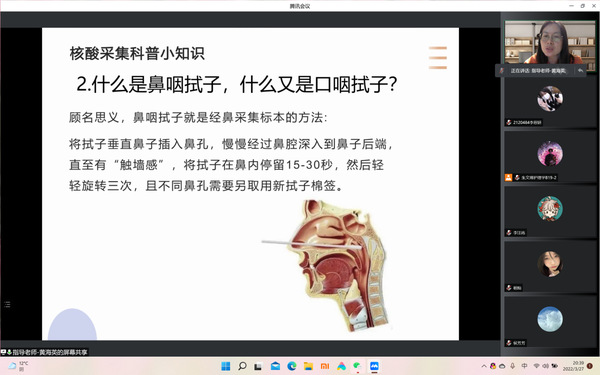The width and height of the screenshot is (600, 375).
Task: Click the orange host badge icon
Action: [x=508, y=178]
